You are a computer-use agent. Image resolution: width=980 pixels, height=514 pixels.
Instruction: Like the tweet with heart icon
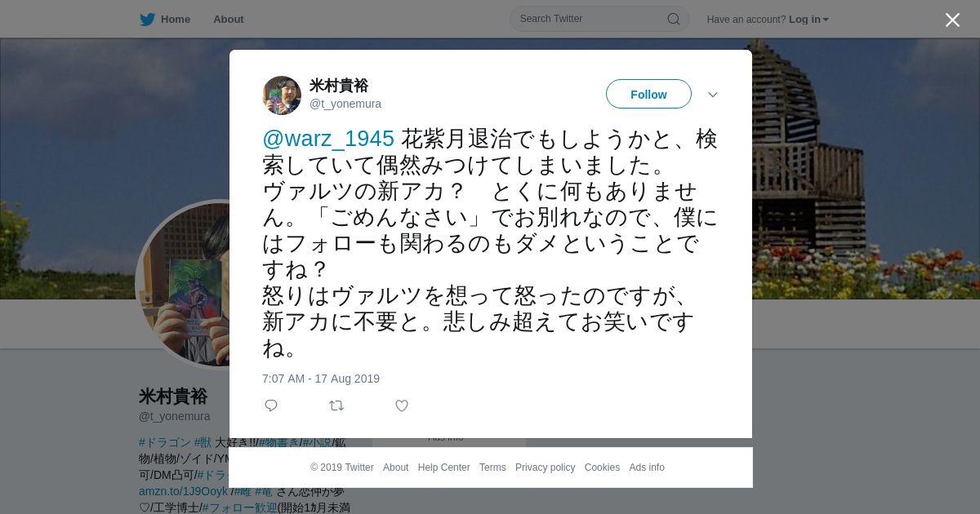click(x=402, y=405)
